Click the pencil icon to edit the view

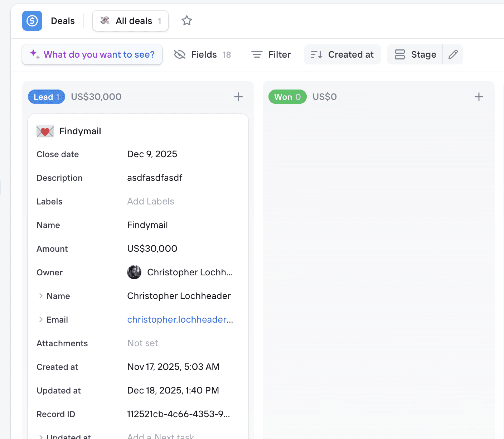click(x=453, y=54)
